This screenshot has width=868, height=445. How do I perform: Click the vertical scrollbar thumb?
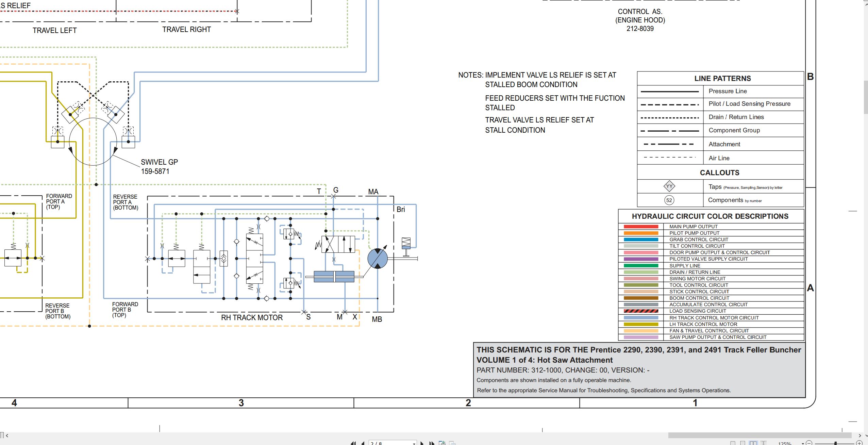tap(866, 97)
